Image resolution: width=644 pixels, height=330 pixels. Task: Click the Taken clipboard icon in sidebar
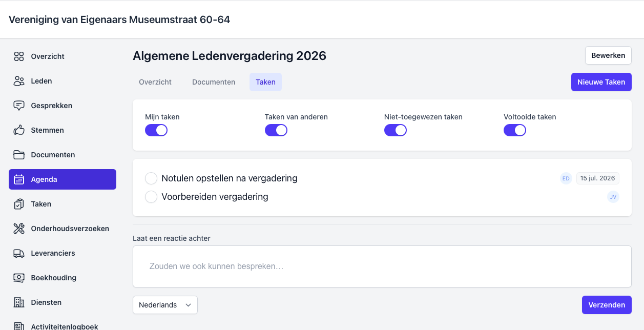tap(19, 204)
